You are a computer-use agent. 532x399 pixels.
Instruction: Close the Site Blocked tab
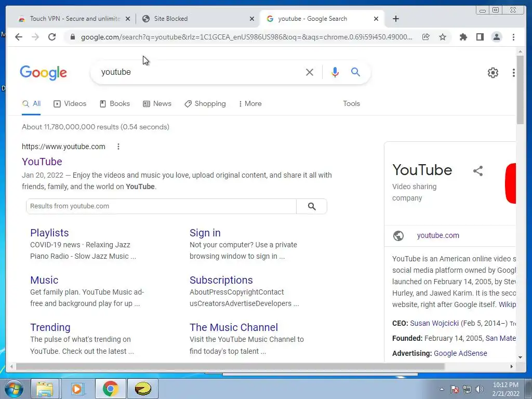252,19
